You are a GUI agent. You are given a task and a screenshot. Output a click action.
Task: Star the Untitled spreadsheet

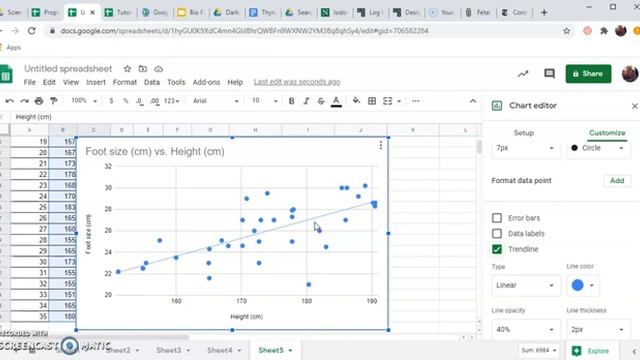127,69
